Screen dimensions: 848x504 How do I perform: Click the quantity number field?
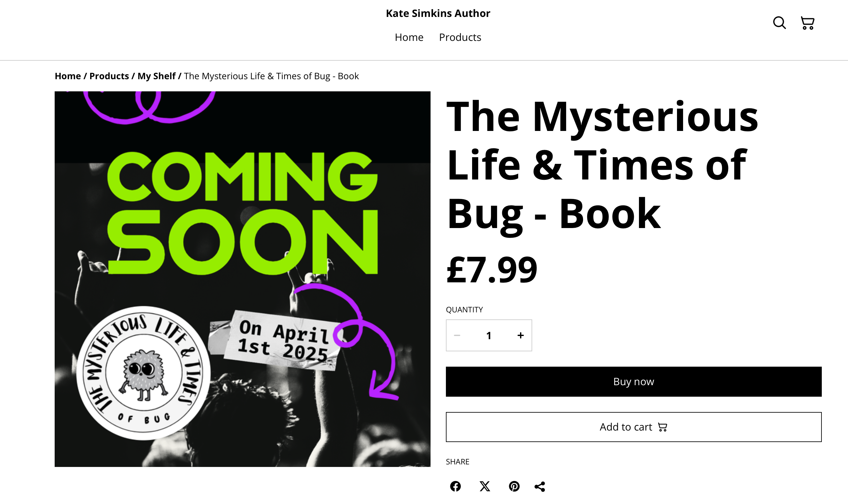(x=489, y=336)
